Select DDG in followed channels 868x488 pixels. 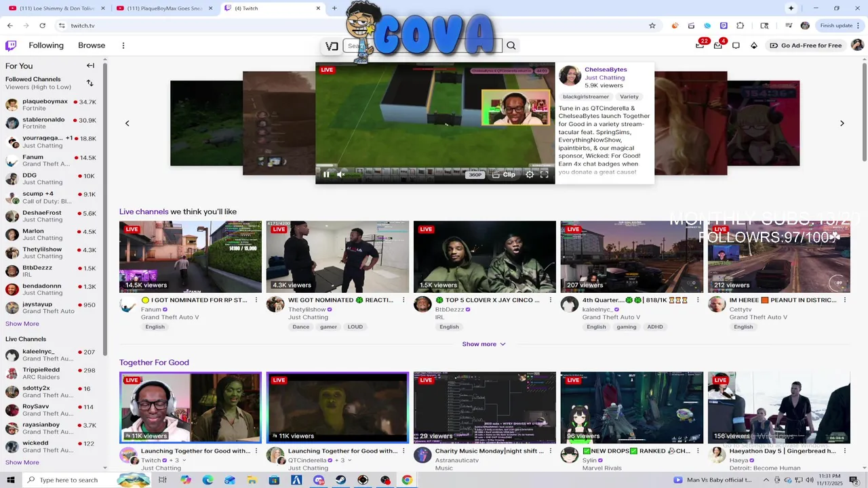[51, 179]
